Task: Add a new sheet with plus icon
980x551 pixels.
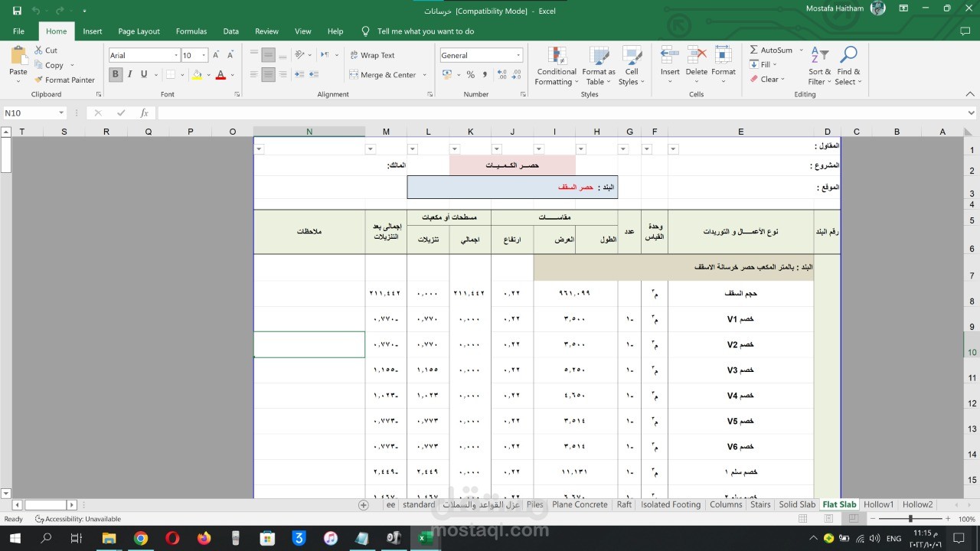Action: 364,505
